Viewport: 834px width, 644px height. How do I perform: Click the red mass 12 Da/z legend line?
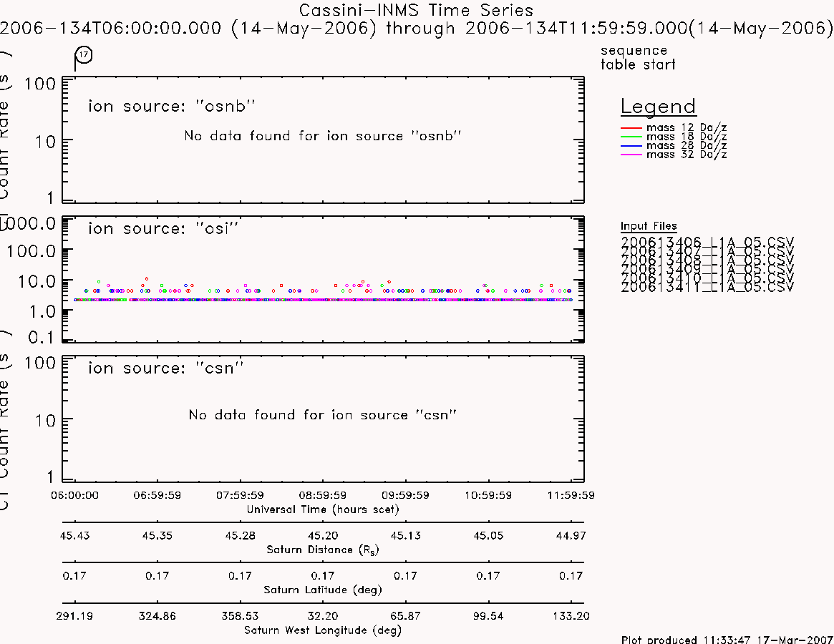[x=631, y=128]
